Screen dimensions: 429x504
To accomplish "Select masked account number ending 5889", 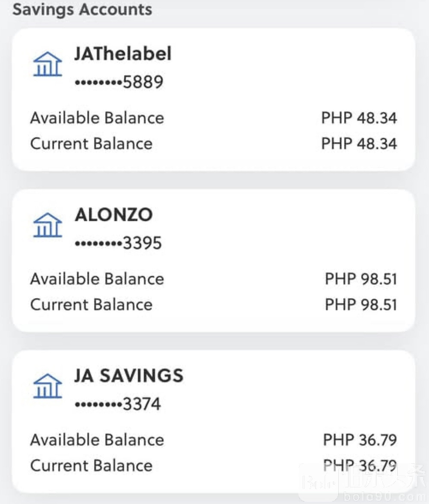I will coord(119,82).
